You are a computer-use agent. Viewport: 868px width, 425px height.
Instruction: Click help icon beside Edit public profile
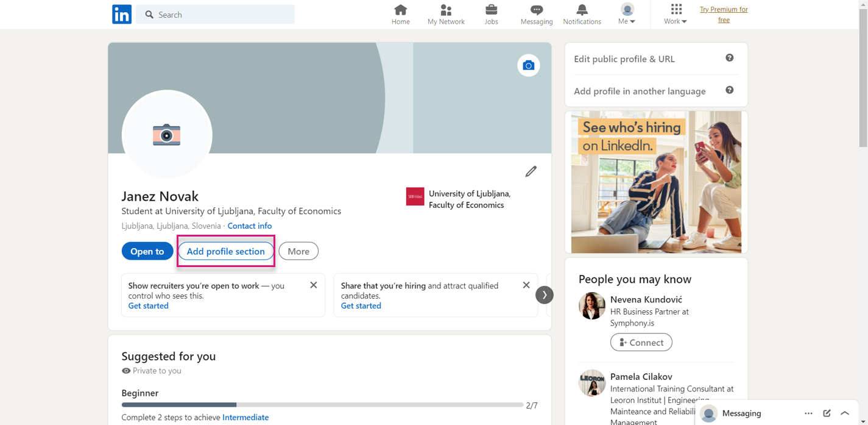(x=729, y=58)
